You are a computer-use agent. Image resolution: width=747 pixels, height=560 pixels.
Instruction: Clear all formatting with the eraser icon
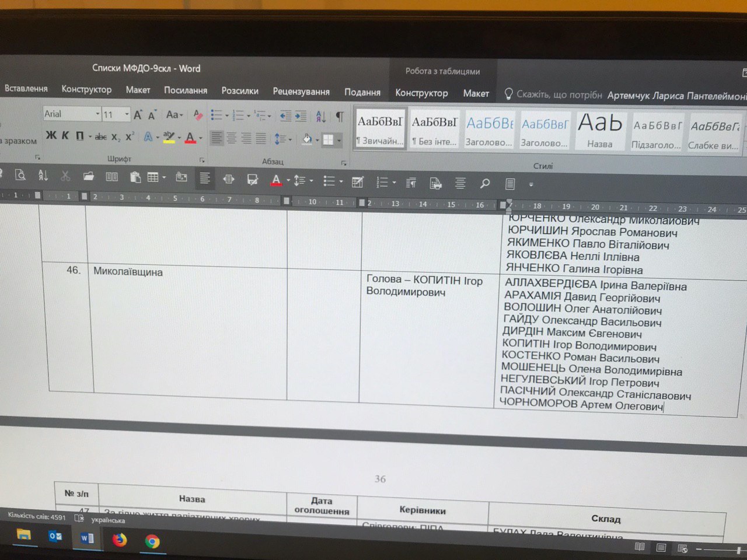click(198, 115)
